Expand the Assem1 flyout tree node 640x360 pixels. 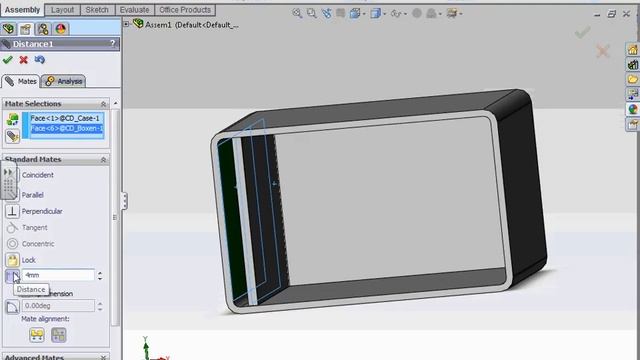click(126, 24)
